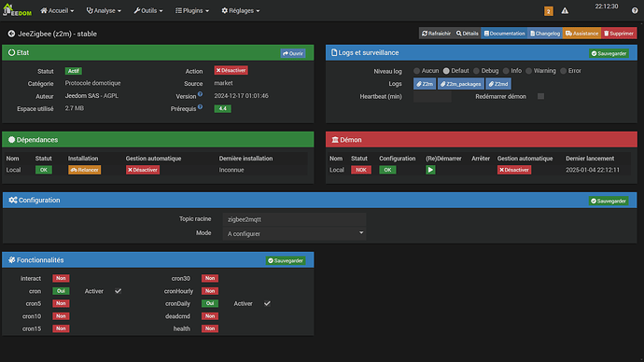Uncheck Activer checkbox for cronDaily
This screenshot has height=362, width=644.
[267, 303]
